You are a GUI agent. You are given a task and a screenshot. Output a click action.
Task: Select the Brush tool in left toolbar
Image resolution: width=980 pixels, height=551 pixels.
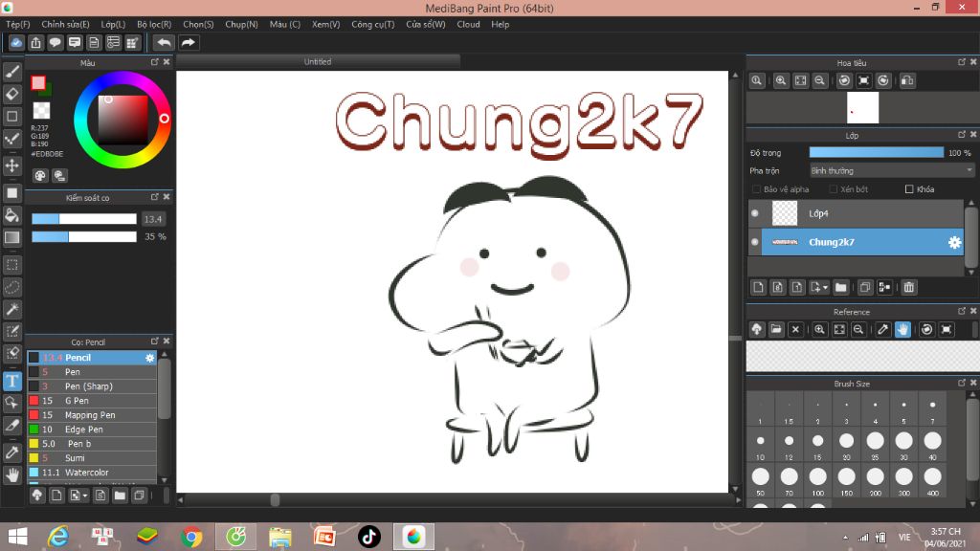click(x=11, y=72)
